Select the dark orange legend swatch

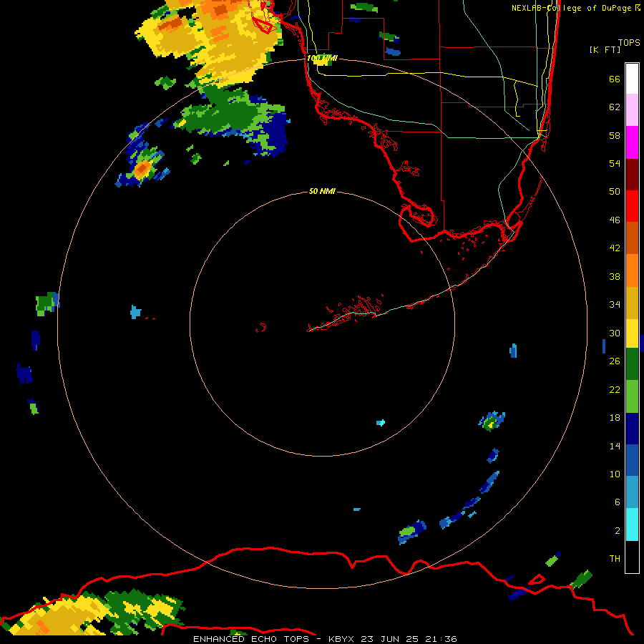pyautogui.click(x=632, y=238)
